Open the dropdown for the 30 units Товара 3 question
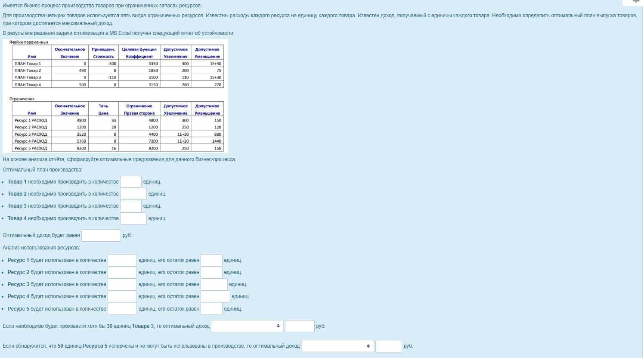The width and height of the screenshot is (644, 358). click(x=247, y=326)
